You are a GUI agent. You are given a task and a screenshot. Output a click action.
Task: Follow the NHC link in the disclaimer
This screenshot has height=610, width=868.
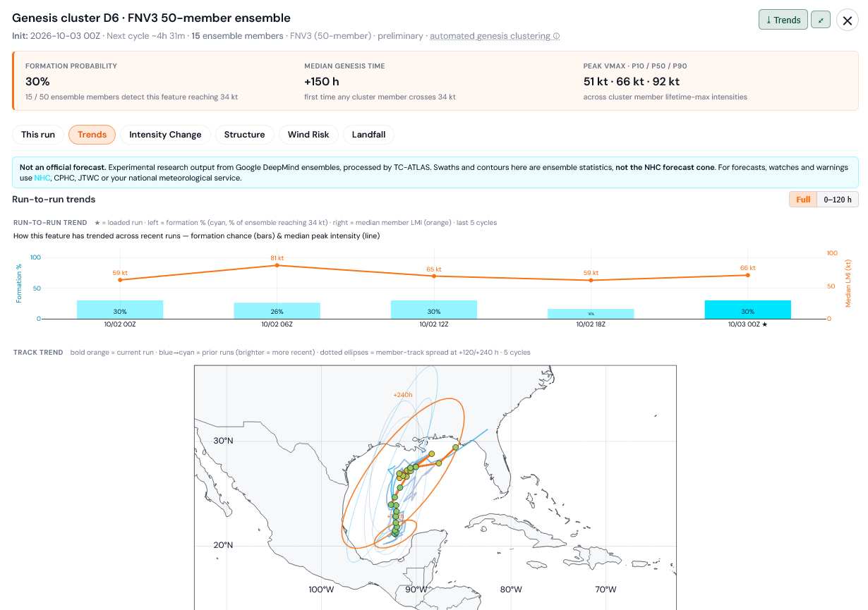pos(42,178)
